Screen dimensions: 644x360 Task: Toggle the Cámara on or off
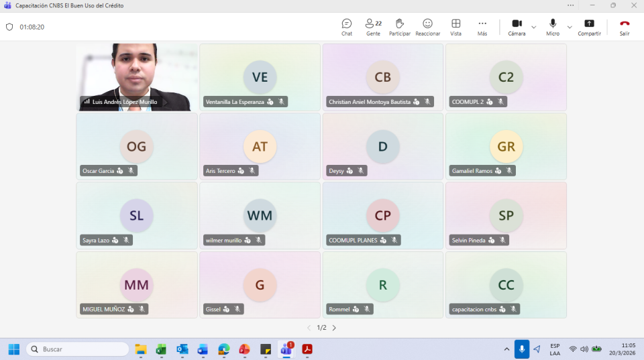[x=517, y=27]
